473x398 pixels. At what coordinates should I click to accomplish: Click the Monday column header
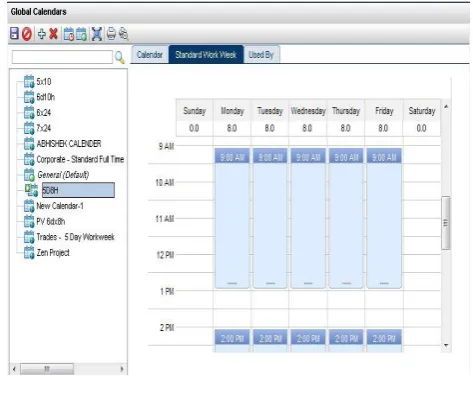point(232,111)
